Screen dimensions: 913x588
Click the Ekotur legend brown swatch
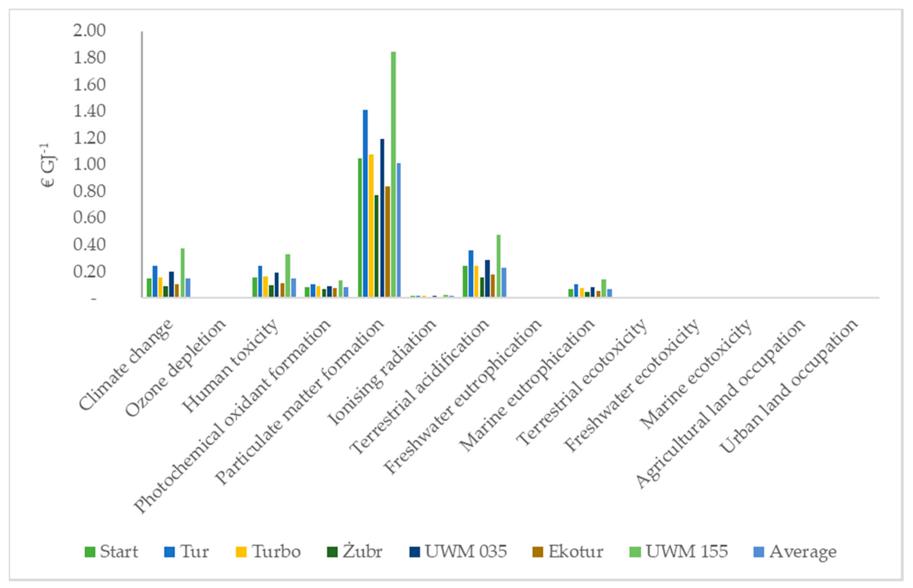[x=538, y=552]
